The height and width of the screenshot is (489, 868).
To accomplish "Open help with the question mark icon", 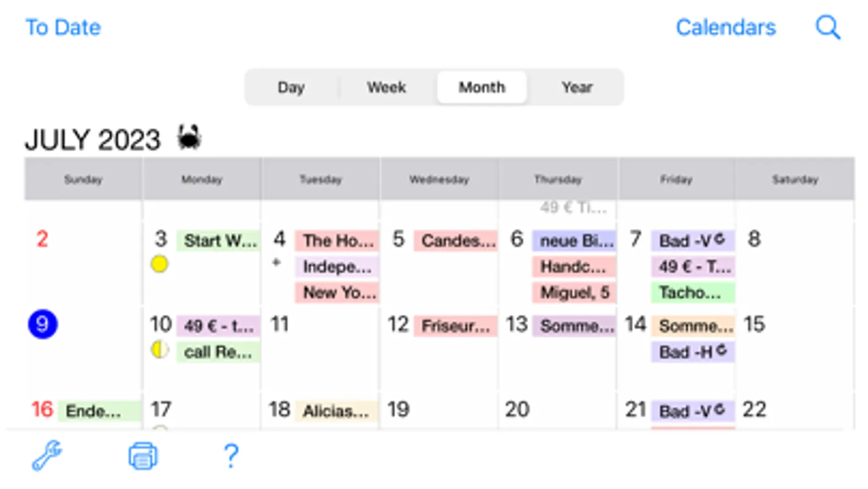I will 231,456.
